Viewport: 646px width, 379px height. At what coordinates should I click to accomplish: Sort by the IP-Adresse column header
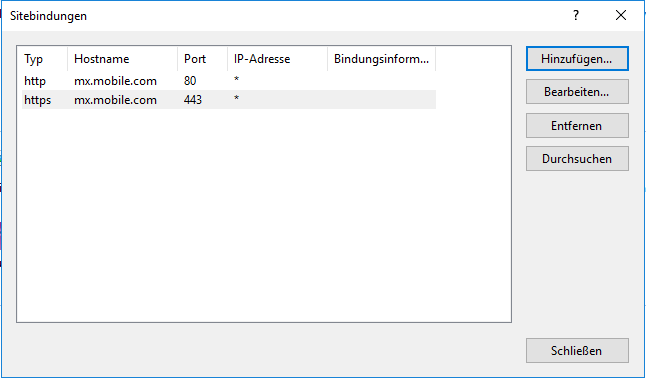tap(277, 59)
